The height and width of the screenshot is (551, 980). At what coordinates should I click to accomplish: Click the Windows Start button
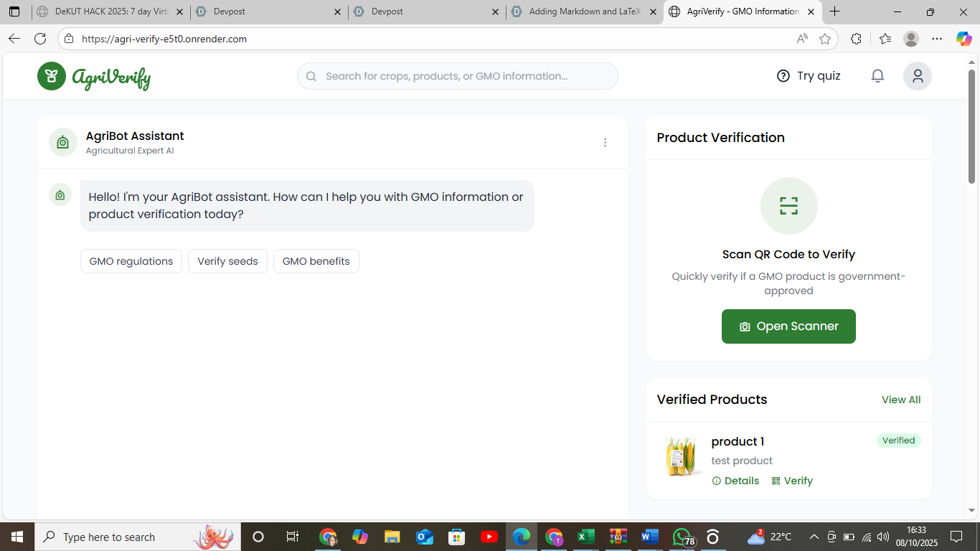17,537
